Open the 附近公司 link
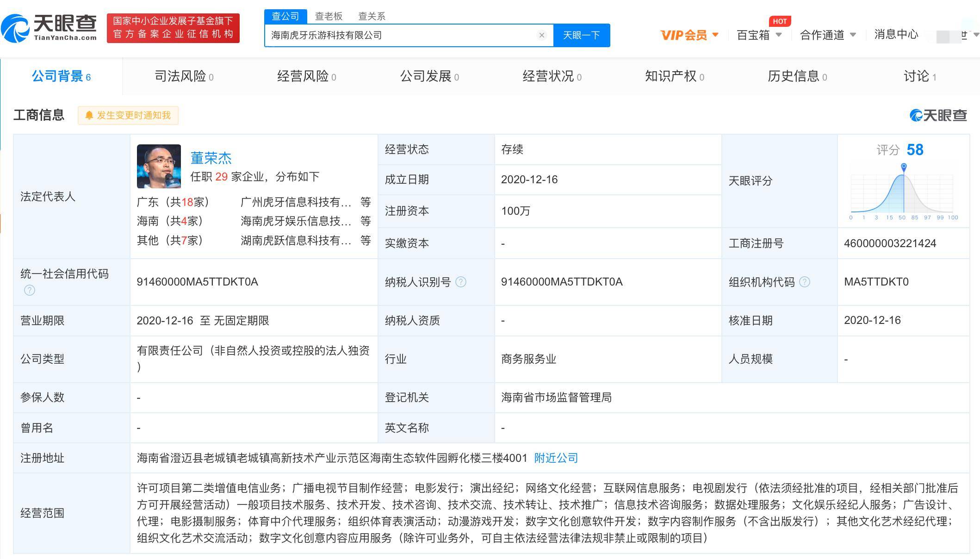 click(x=556, y=458)
